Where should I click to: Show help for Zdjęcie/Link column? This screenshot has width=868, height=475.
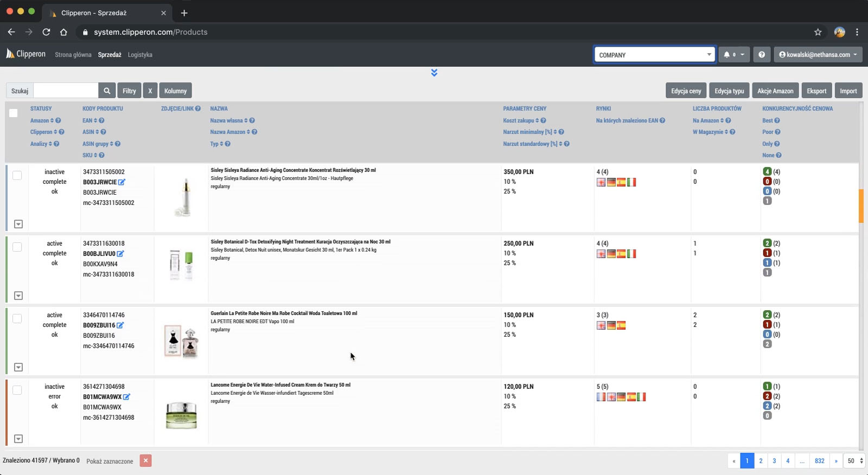tap(198, 108)
